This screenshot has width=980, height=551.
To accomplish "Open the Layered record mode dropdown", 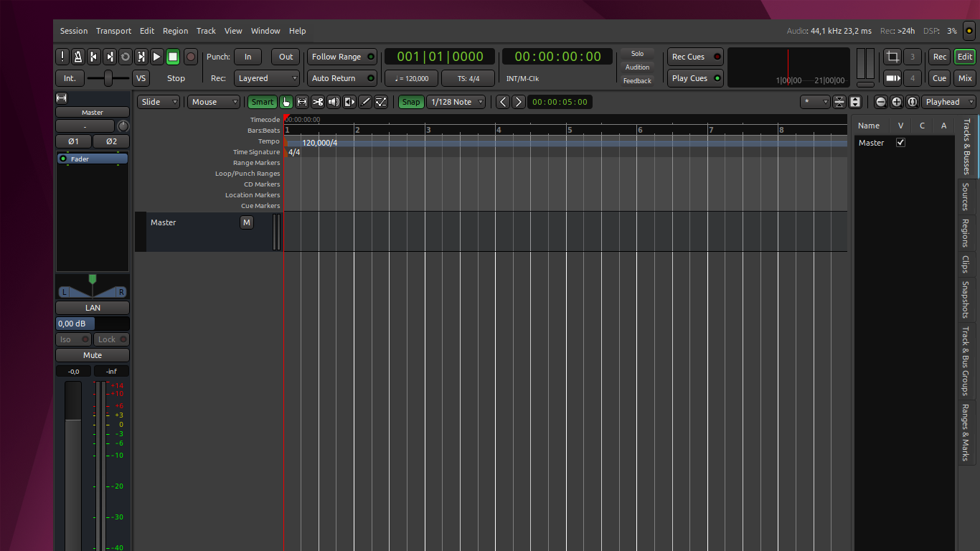I will 267,78.
